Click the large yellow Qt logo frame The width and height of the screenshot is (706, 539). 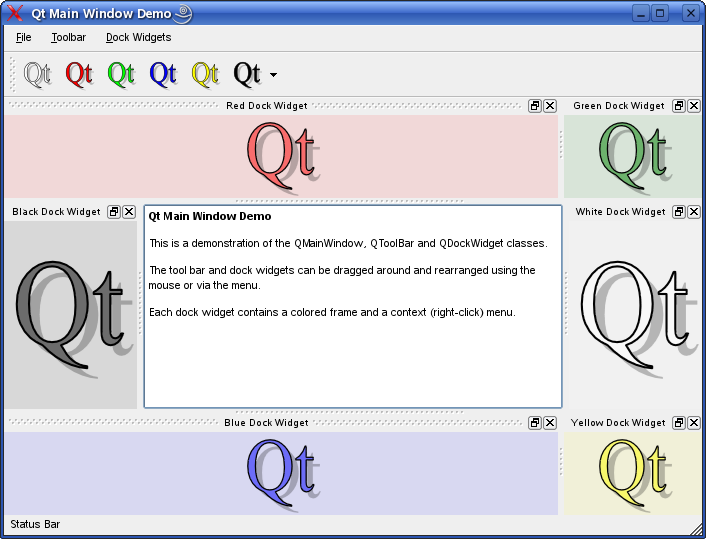pyautogui.click(x=632, y=473)
